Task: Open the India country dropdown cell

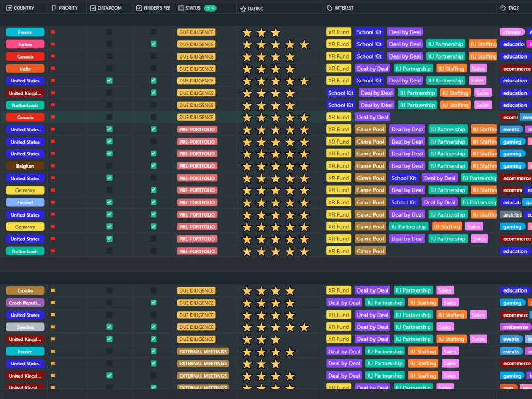Action: tap(25, 69)
